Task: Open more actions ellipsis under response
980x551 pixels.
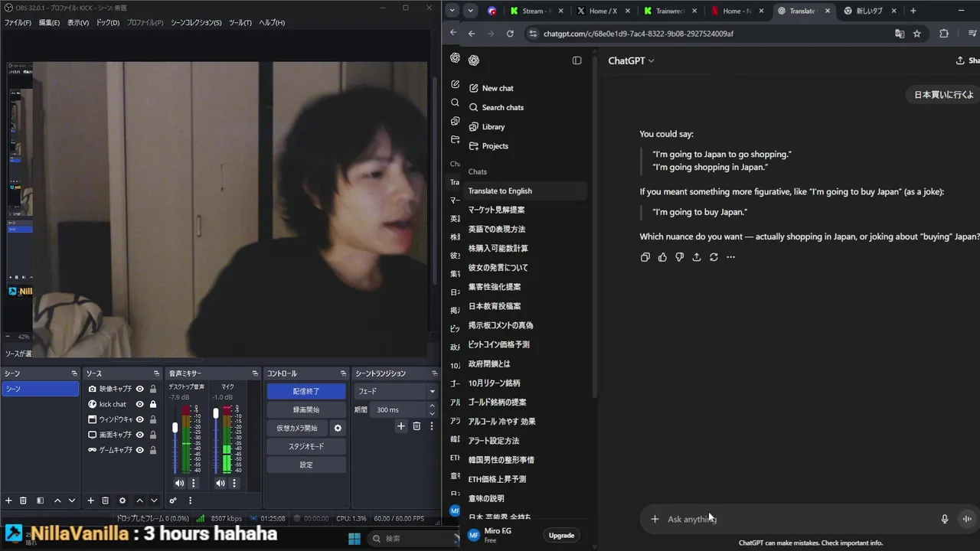Action: click(x=730, y=257)
